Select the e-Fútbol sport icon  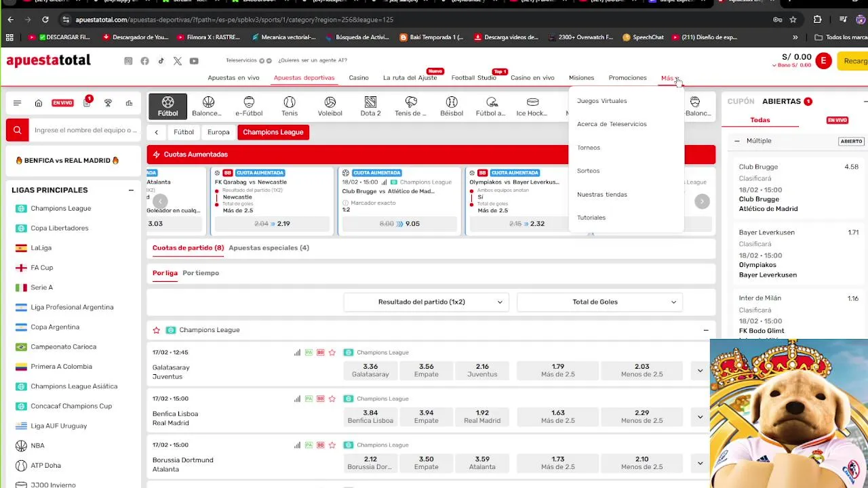coord(249,106)
